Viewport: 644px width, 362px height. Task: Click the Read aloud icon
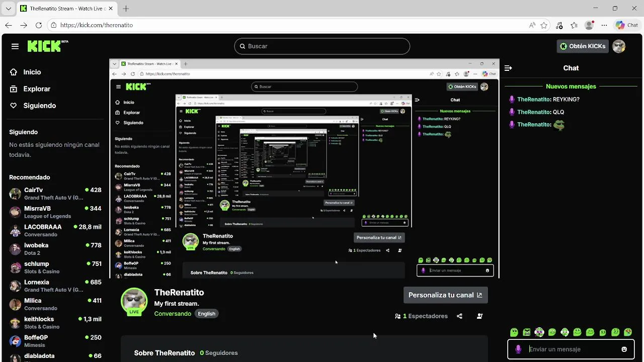[x=532, y=25]
